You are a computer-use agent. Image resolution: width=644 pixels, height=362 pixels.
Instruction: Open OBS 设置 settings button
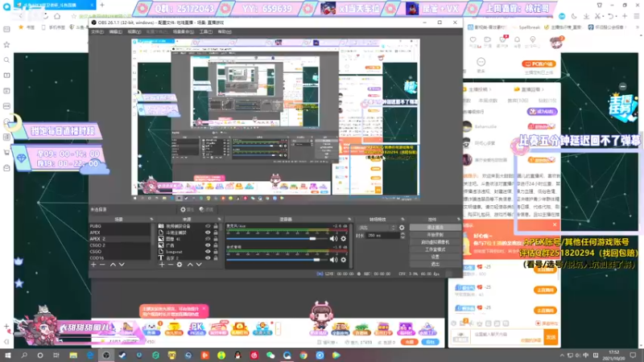435,257
